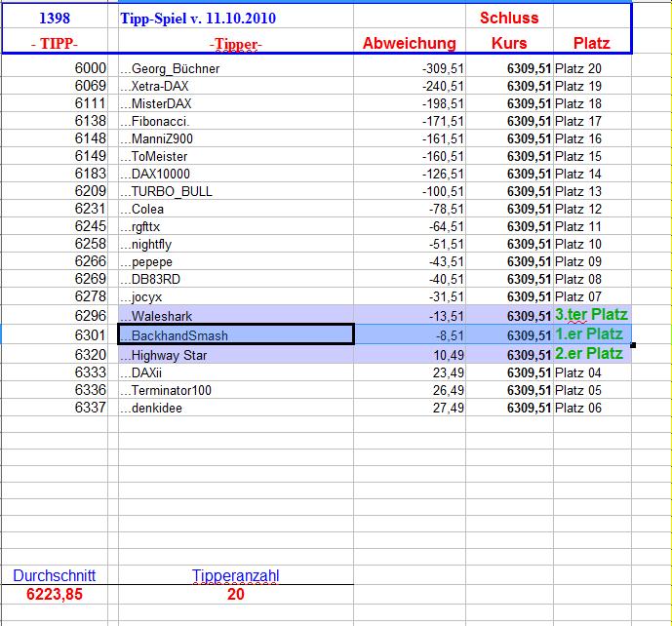The image size is (672, 626).
Task: Select the TURBO_BULL tipper cell
Action: (236, 191)
